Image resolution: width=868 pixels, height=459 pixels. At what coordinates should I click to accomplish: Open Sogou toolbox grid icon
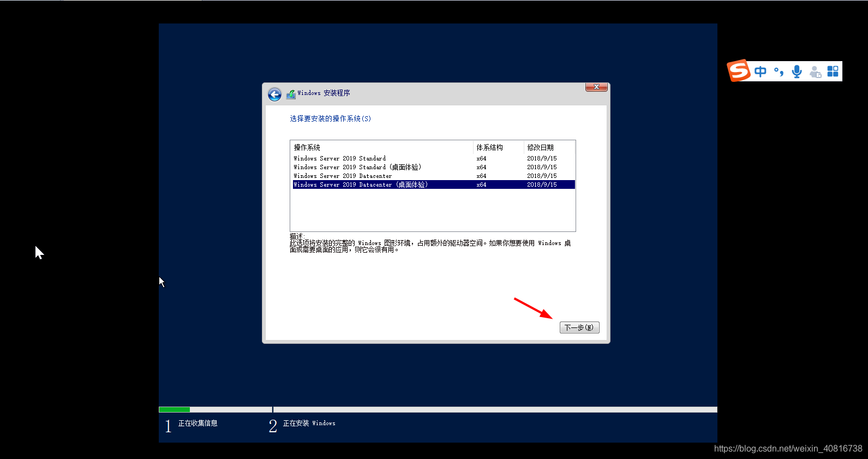pyautogui.click(x=833, y=71)
